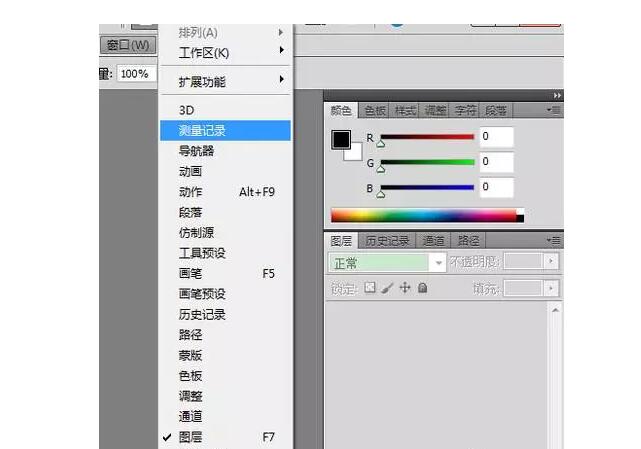
Task: Select 工具预设 from the menu
Action: (225, 253)
